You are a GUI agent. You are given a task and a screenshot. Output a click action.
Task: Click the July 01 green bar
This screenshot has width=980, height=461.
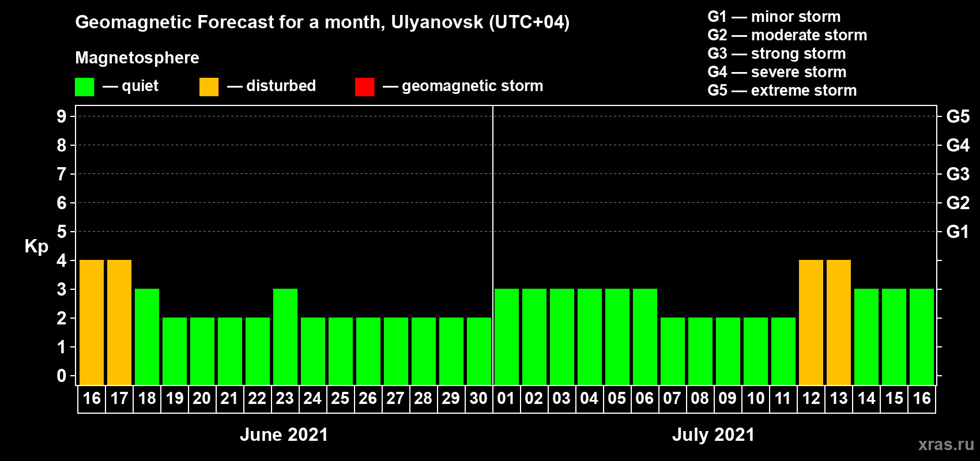coord(507,337)
